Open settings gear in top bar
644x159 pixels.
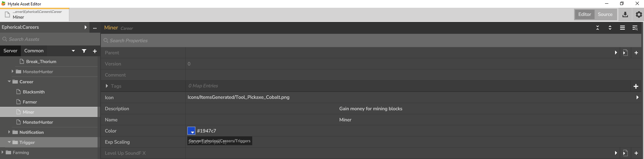click(x=639, y=14)
